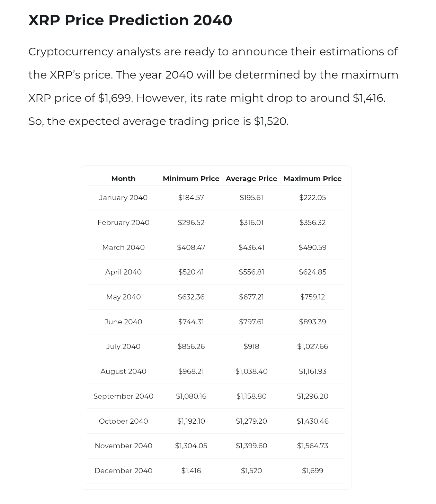The height and width of the screenshot is (504, 436).
Task: Select June 2040 minimum price $744.31
Action: tap(191, 322)
